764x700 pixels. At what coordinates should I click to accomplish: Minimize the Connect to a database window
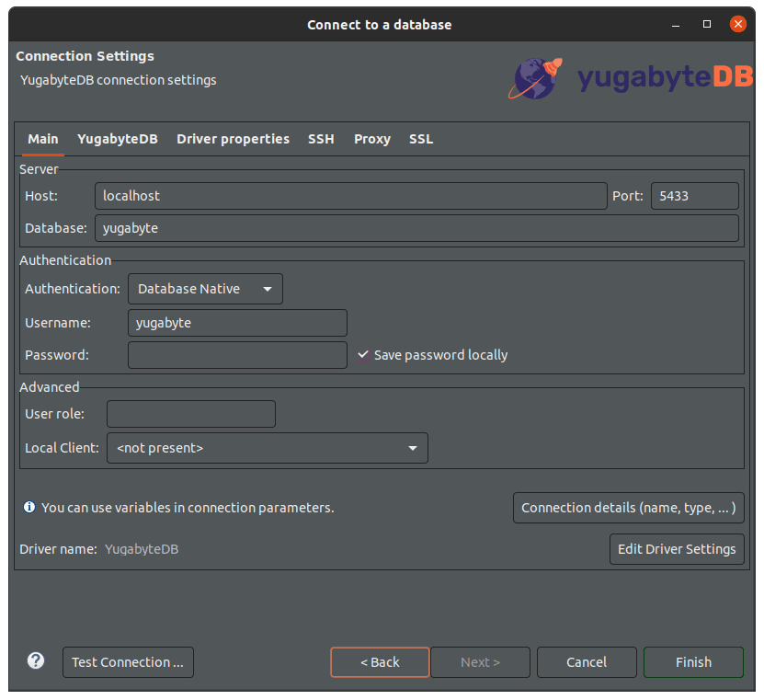676,24
